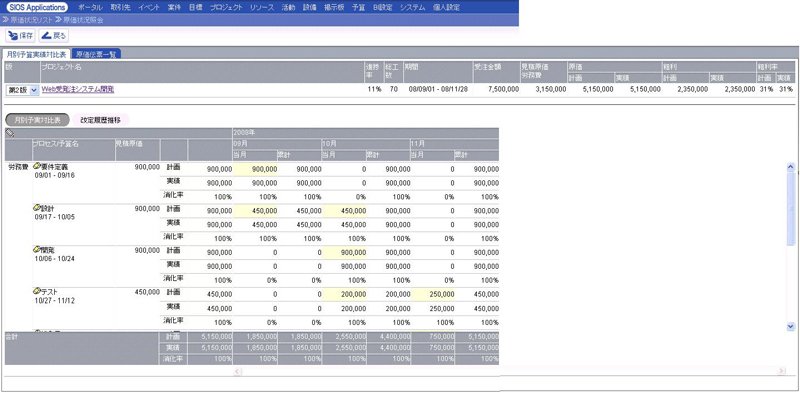Click the 450,000 estimated cost for テスト
This screenshot has width=800, height=393.
(x=147, y=292)
